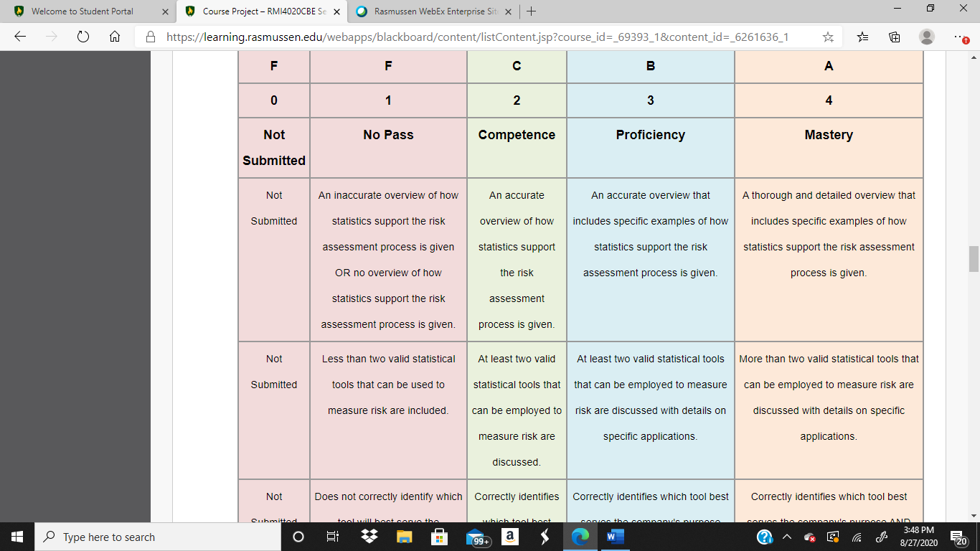The height and width of the screenshot is (551, 980).
Task: Click 'Less than two valid statistical' text
Action: tap(388, 385)
